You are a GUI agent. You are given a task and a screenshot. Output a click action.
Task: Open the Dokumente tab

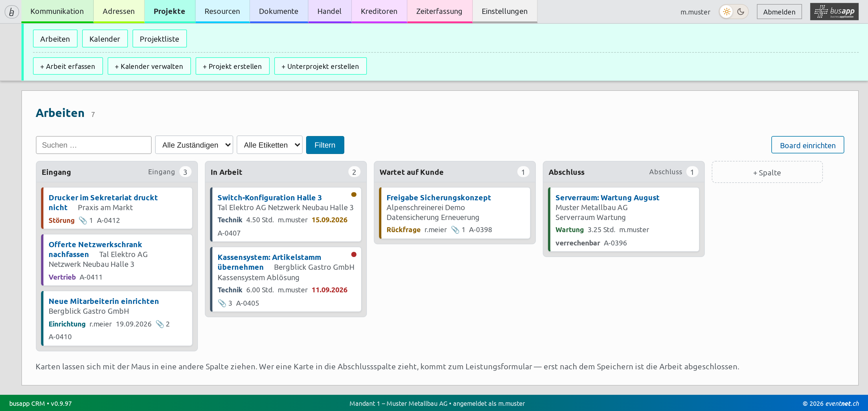click(x=278, y=12)
